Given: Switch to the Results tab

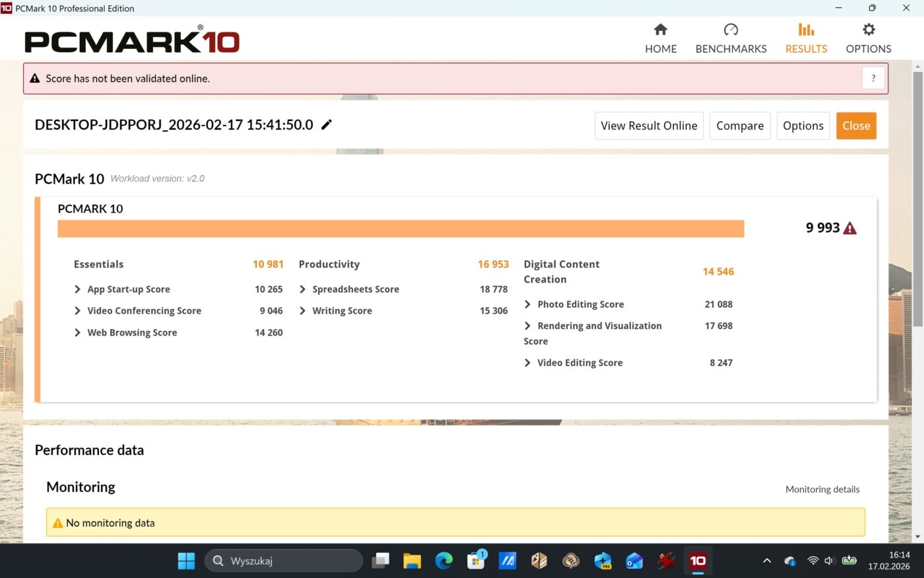Looking at the screenshot, I should coord(806,38).
